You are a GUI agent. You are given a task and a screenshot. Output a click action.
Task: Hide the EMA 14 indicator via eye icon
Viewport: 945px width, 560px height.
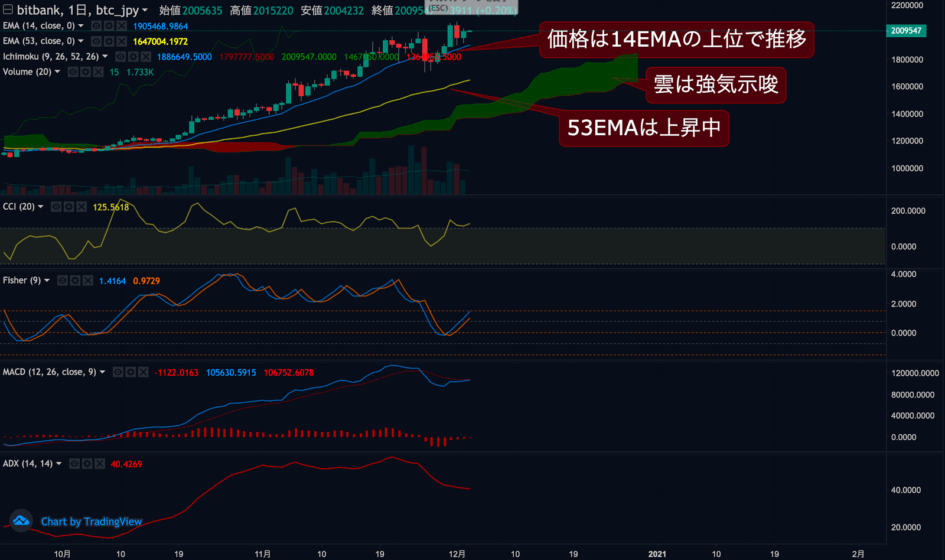tap(96, 26)
